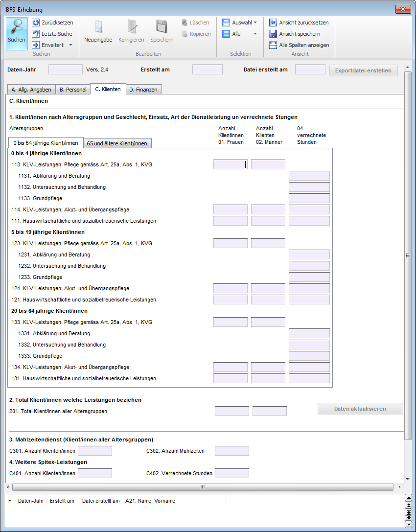Click the Ansicht zurücksetzen icon
Viewport: 416px width, 532px height.
click(x=273, y=23)
